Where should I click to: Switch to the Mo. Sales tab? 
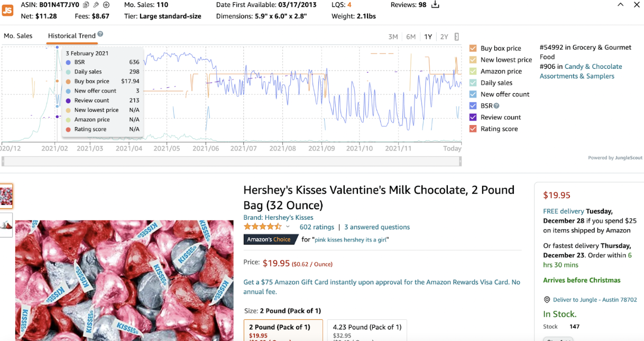(18, 36)
